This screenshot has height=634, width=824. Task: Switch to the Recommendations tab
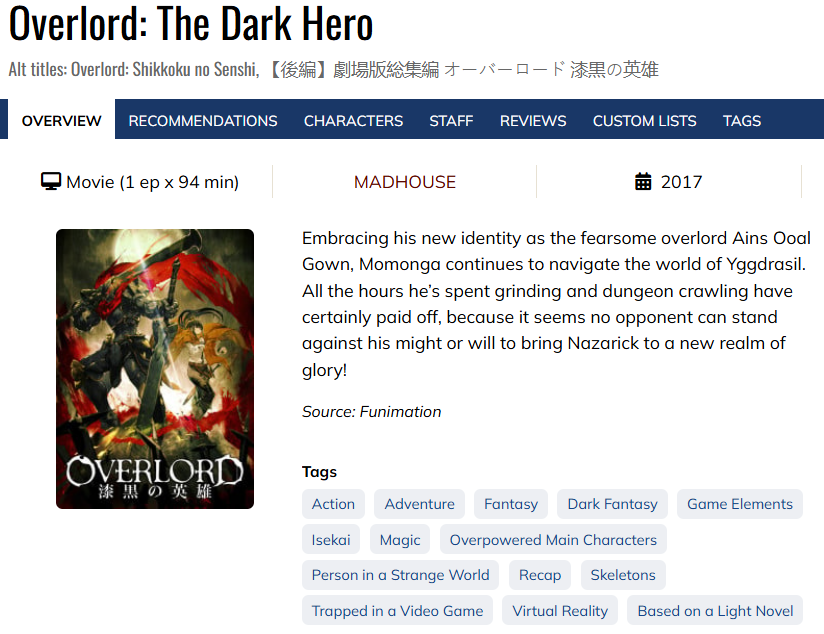coord(203,120)
